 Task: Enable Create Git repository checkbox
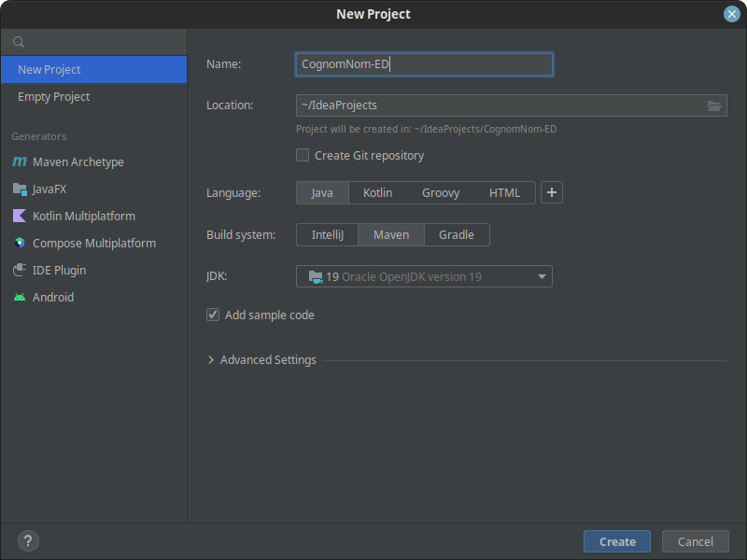tap(303, 155)
